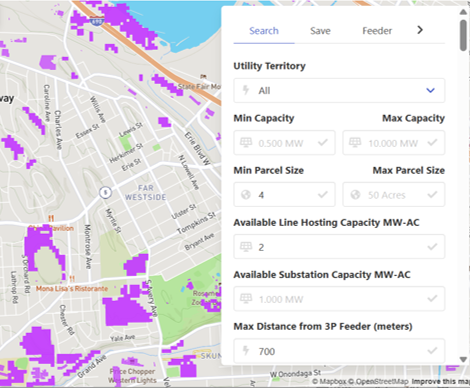Click the globe icon in Max Parcel Size
This screenshot has width=470, height=388.
click(355, 195)
